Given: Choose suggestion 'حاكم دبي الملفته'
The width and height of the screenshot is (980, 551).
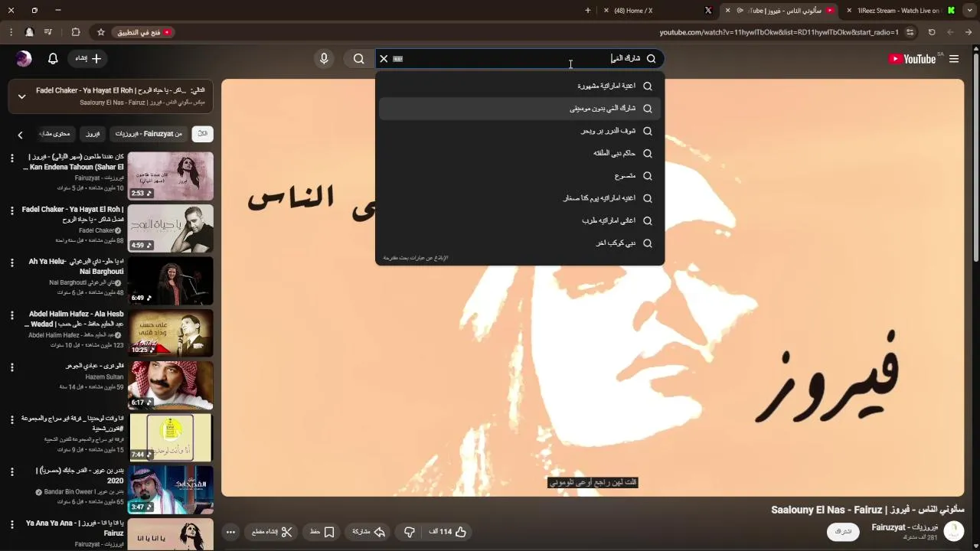Looking at the screenshot, I should pyautogui.click(x=520, y=153).
